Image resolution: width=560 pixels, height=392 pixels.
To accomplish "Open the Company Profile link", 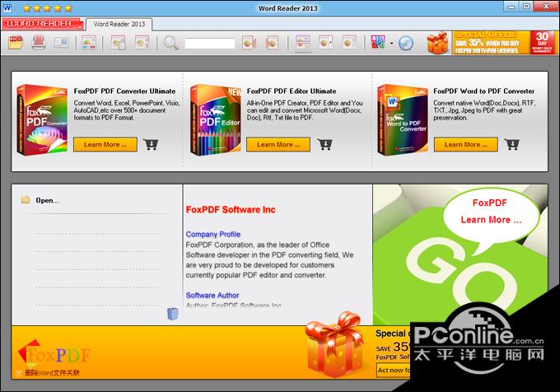I will pyautogui.click(x=212, y=234).
